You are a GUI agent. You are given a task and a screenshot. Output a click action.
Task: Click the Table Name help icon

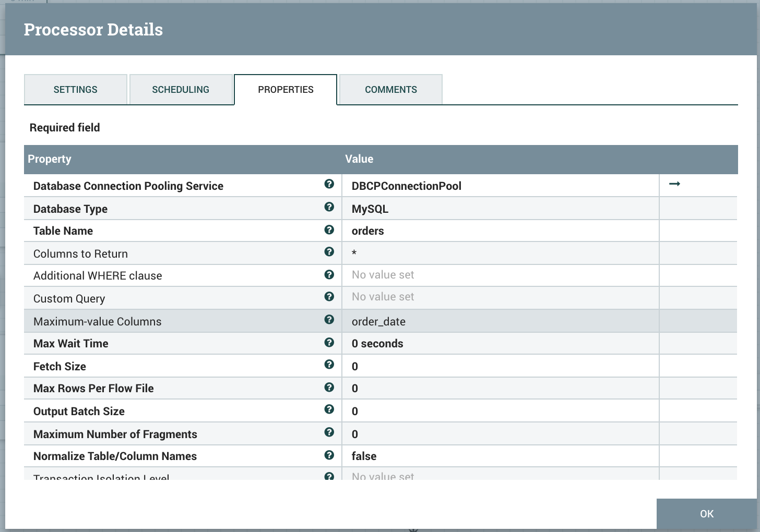(x=329, y=229)
